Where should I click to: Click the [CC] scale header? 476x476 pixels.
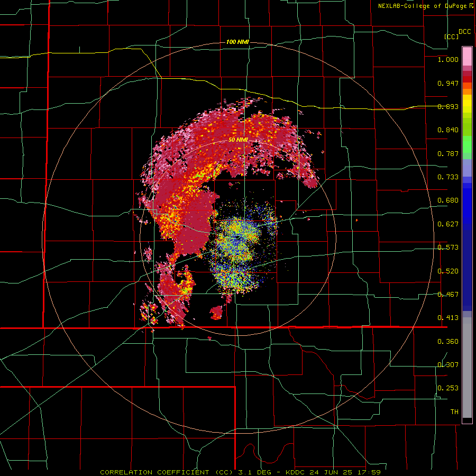pyautogui.click(x=452, y=36)
